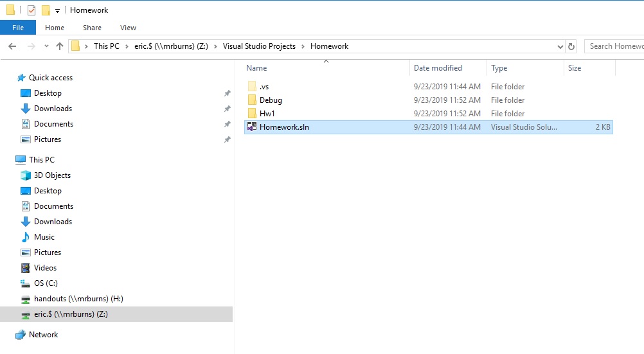Click the Up one level arrow
The width and height of the screenshot is (644, 354).
60,46
